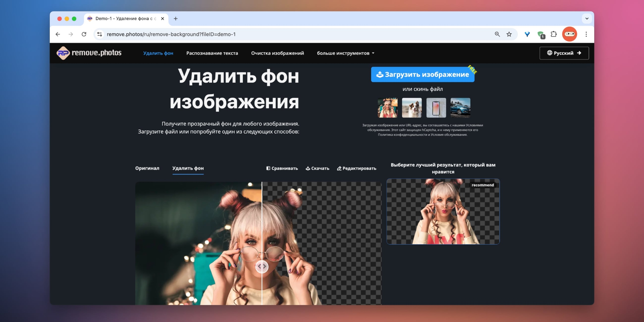Open Chrome's three-dot menu

click(586, 34)
